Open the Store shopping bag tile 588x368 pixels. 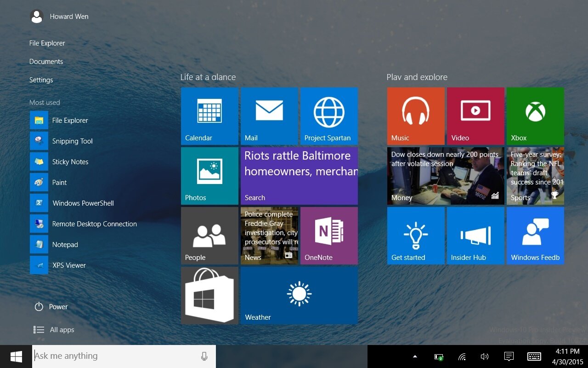[209, 295]
